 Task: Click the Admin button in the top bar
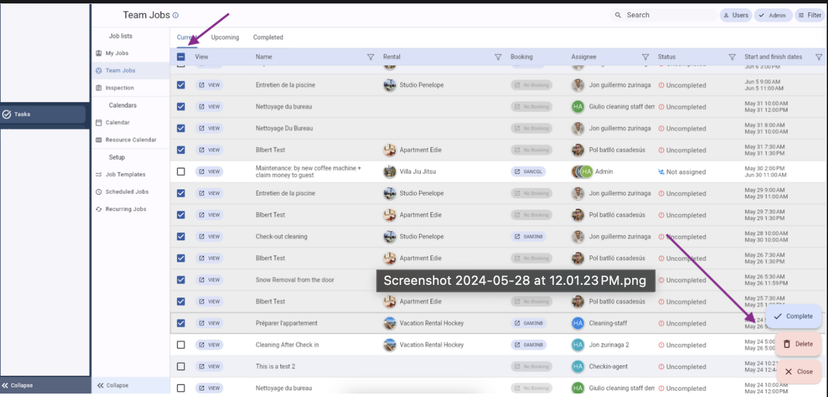tap(773, 15)
